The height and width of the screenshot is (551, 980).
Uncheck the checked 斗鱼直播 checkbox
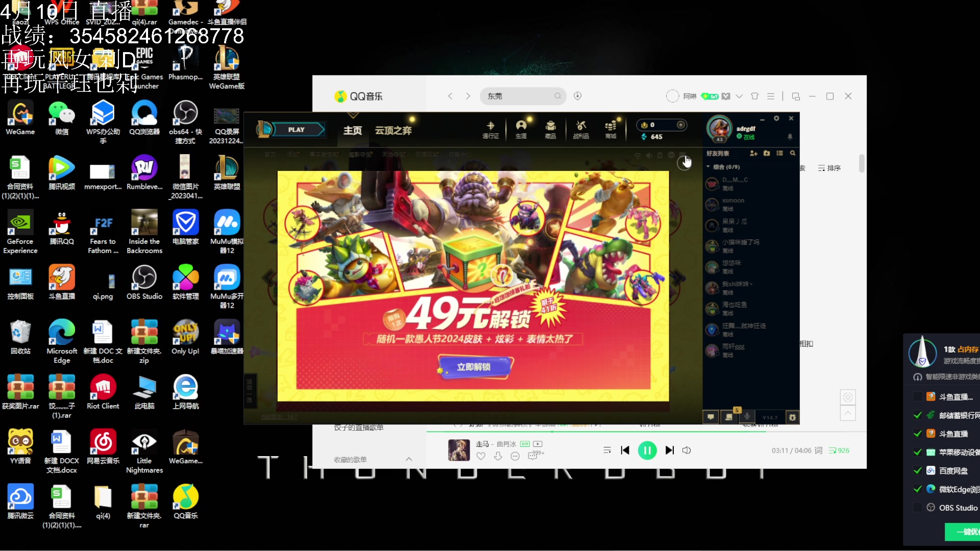coord(917,434)
